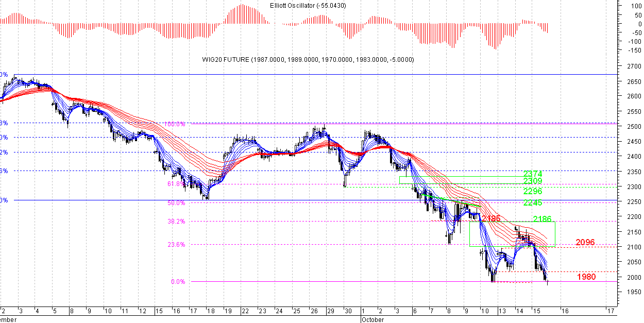Click date 22 on the time axis
The height and width of the screenshot is (323, 644).
point(244,311)
